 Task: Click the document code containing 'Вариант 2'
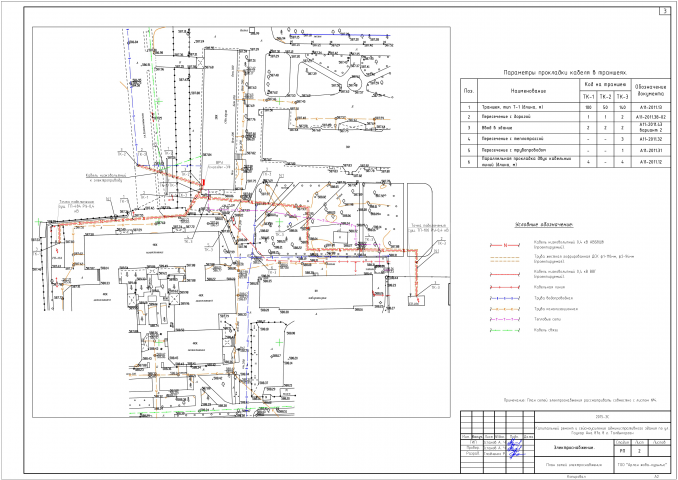652,128
